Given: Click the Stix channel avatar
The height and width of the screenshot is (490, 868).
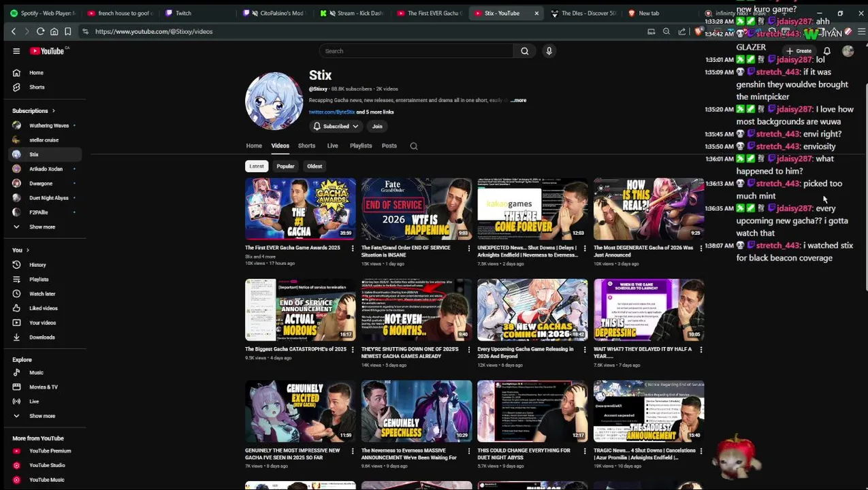Looking at the screenshot, I should tap(274, 101).
